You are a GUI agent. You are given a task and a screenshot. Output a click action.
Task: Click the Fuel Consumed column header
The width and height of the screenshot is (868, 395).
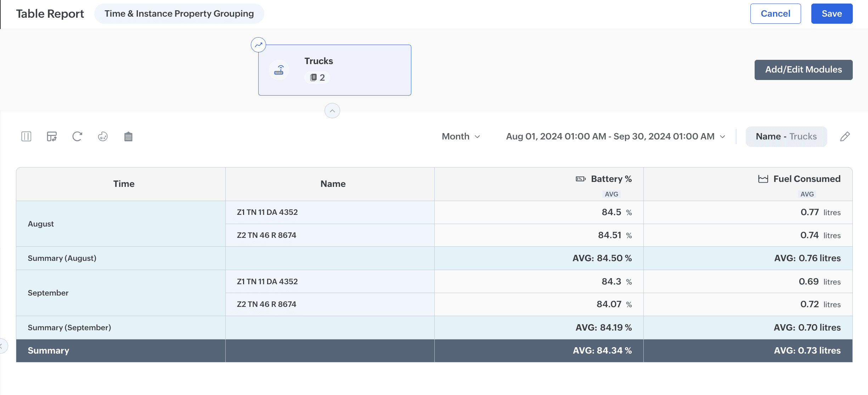pos(806,179)
